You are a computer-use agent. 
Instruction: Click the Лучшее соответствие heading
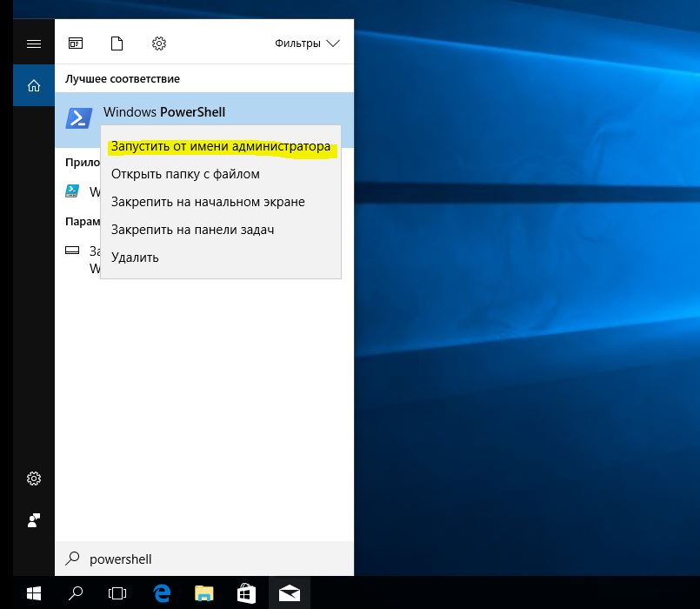123,78
